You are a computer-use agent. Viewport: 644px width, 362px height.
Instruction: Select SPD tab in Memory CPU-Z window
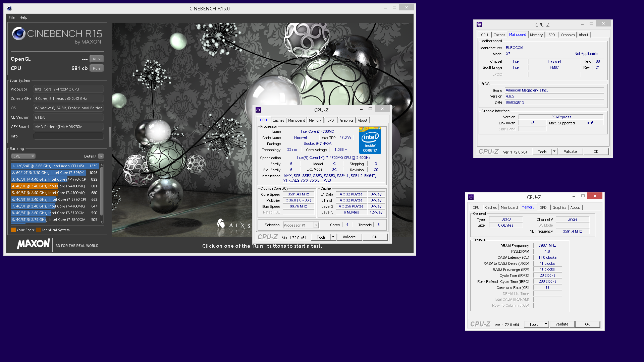(543, 207)
